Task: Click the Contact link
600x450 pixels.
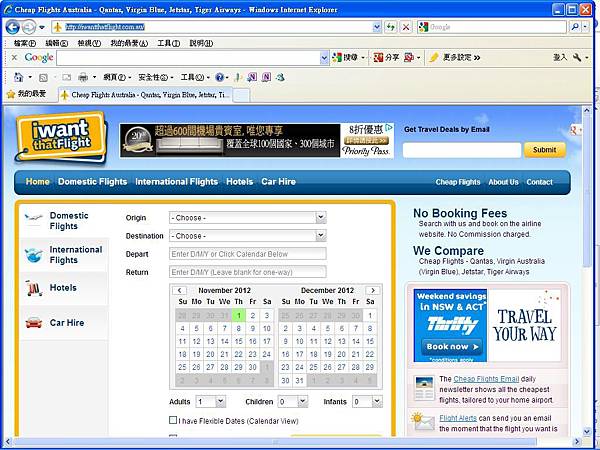Action: (x=539, y=182)
